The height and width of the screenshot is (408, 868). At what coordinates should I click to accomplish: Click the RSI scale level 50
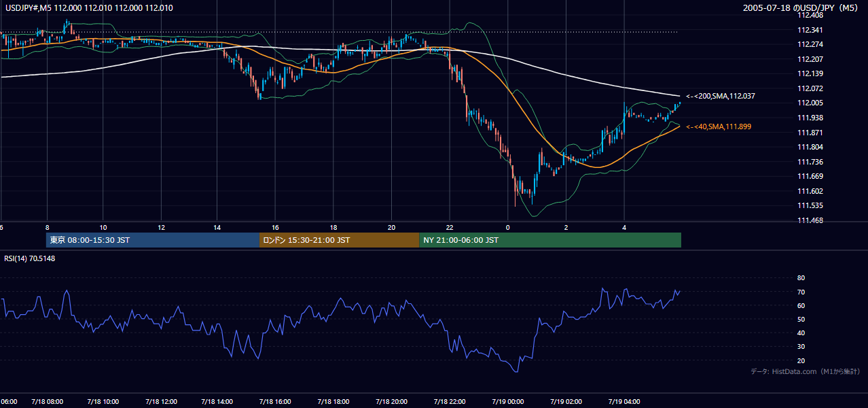(801, 319)
